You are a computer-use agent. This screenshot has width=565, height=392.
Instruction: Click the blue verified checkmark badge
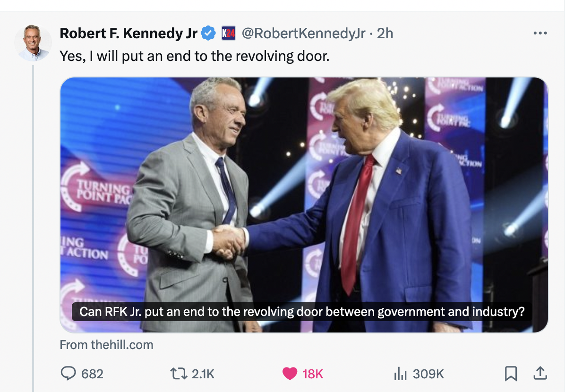[208, 34]
